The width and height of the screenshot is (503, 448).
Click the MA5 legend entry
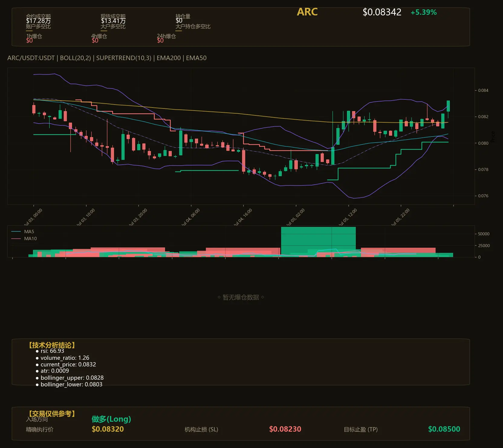(23, 232)
